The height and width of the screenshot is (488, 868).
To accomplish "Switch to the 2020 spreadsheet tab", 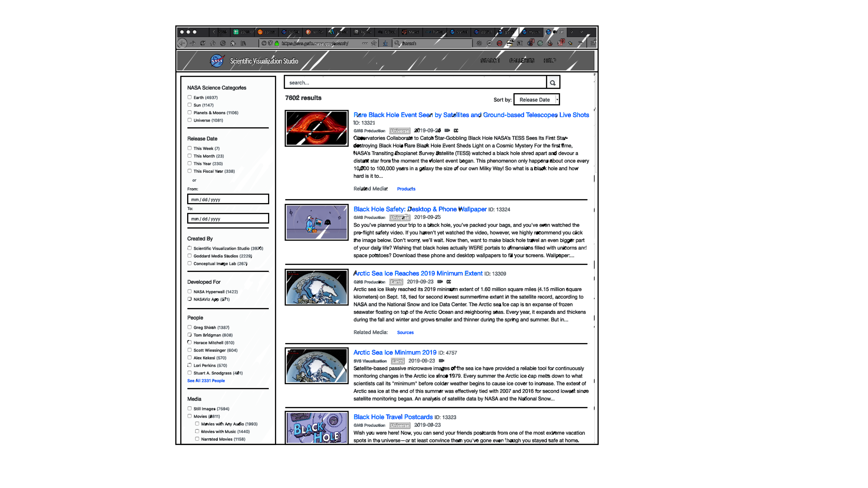I will 242,32.
